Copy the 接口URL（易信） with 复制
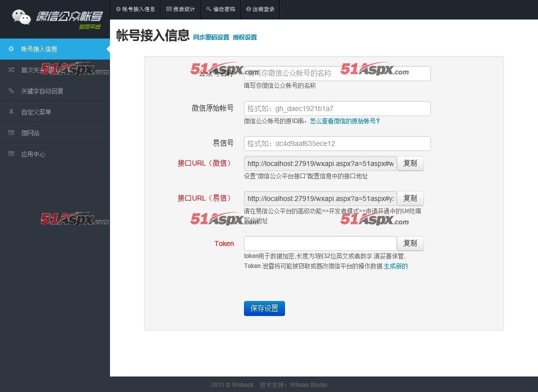 (x=410, y=198)
